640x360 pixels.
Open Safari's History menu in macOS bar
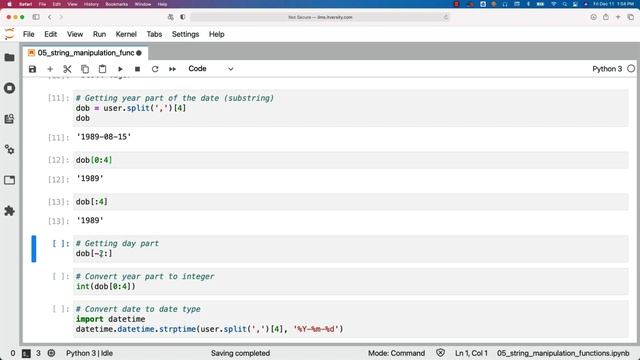(91, 4)
